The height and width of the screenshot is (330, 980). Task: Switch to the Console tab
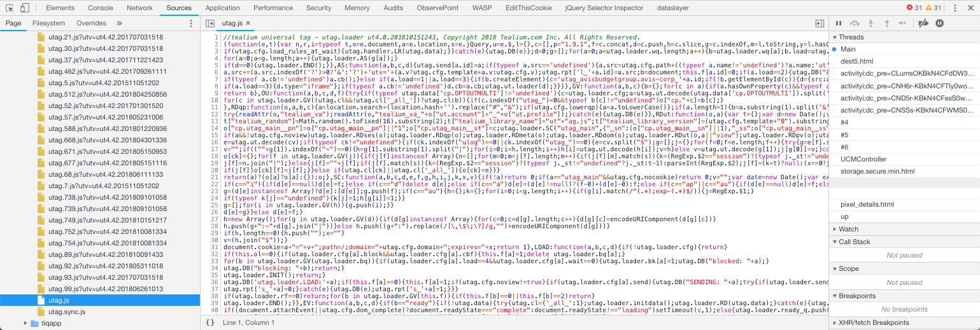pos(101,8)
